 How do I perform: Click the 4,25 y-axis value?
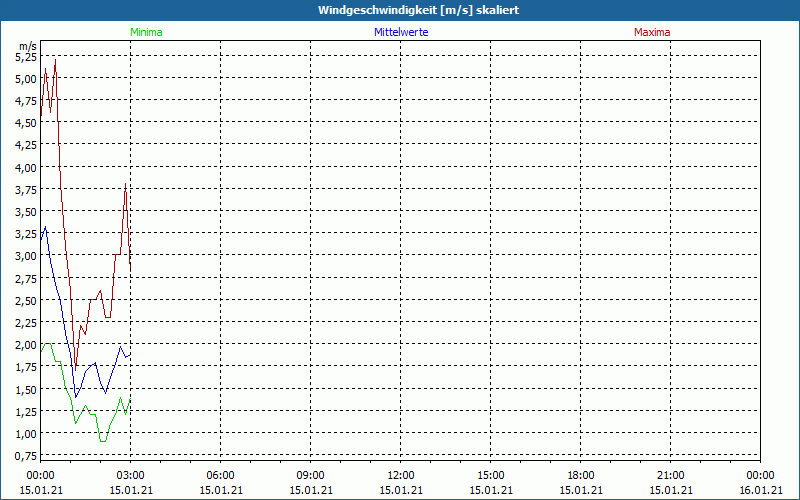[26, 145]
